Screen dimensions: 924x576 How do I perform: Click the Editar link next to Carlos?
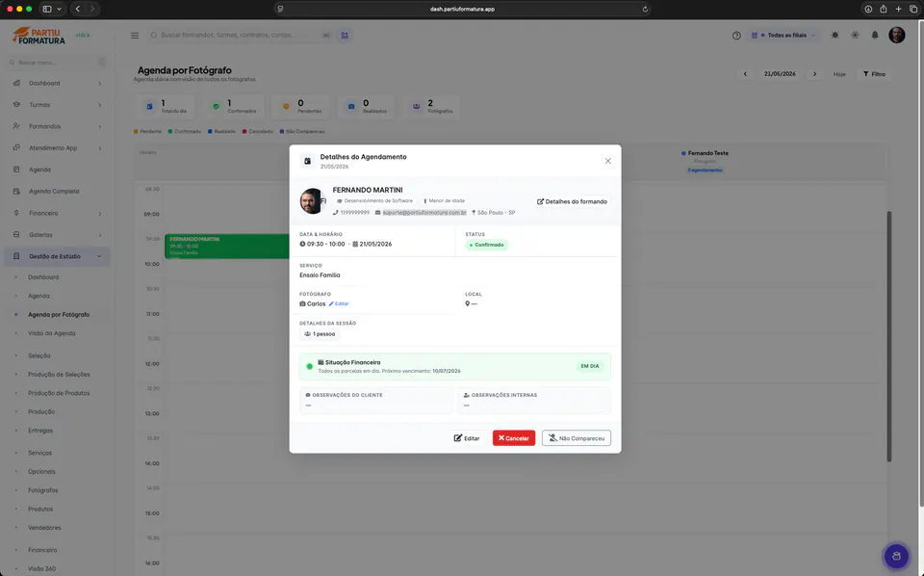[x=339, y=303]
